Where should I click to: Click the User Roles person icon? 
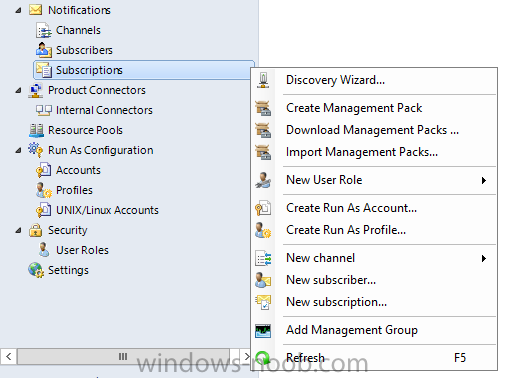click(x=44, y=250)
